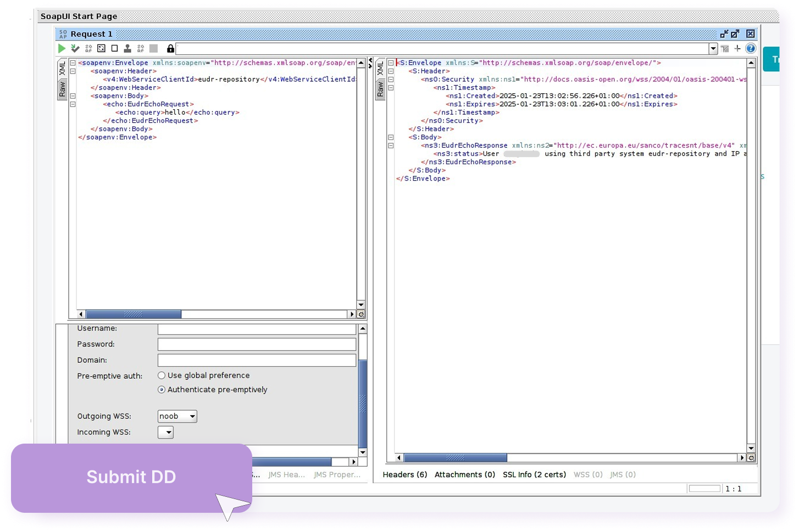799x532 pixels.
Task: Collapse soapenv:Header node in request
Action: 73,71
